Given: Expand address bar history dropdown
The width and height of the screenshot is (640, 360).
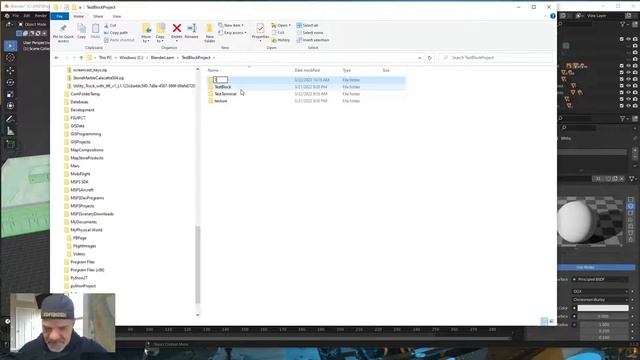Looking at the screenshot, I should pyautogui.click(x=420, y=58).
